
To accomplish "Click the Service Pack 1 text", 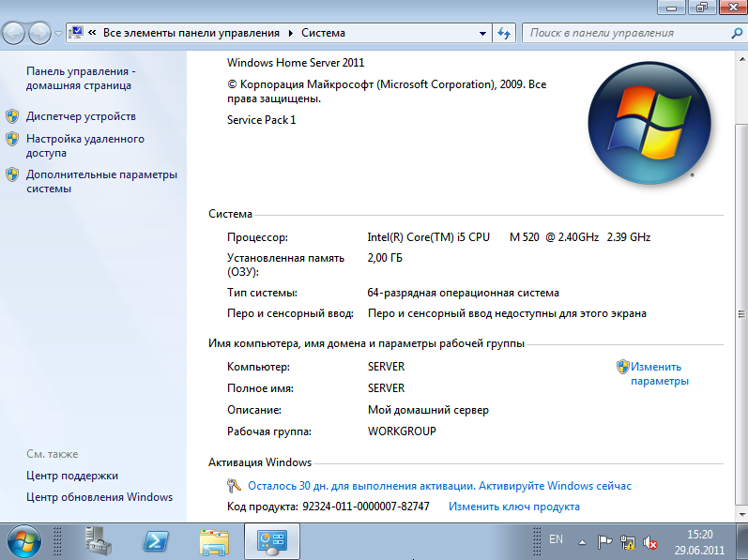I will pos(261,120).
